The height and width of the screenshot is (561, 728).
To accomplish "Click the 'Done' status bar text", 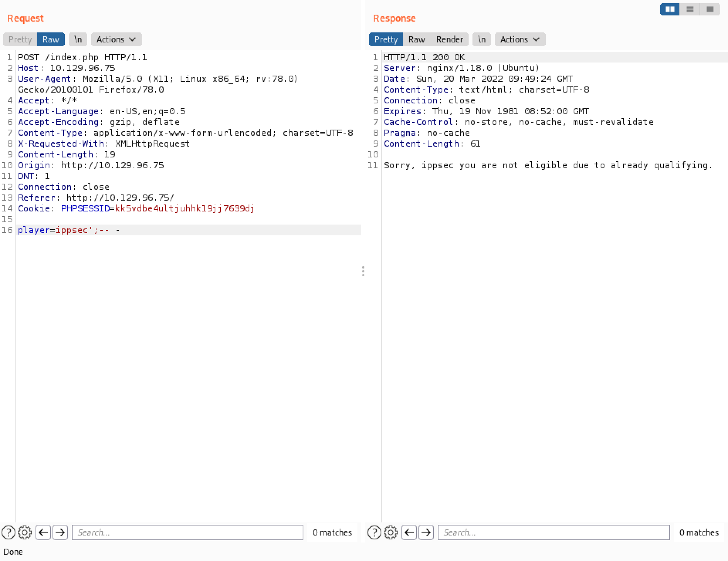I will coord(13,552).
